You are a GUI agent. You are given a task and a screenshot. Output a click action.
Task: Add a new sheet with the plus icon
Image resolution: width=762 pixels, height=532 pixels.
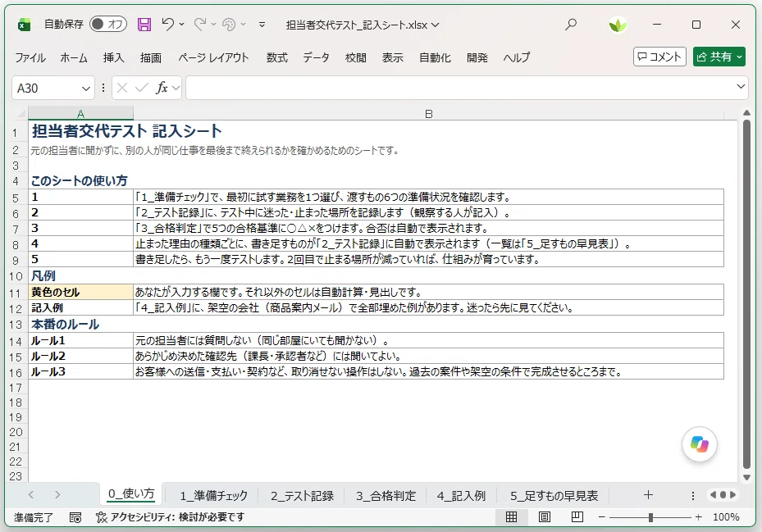tap(648, 494)
